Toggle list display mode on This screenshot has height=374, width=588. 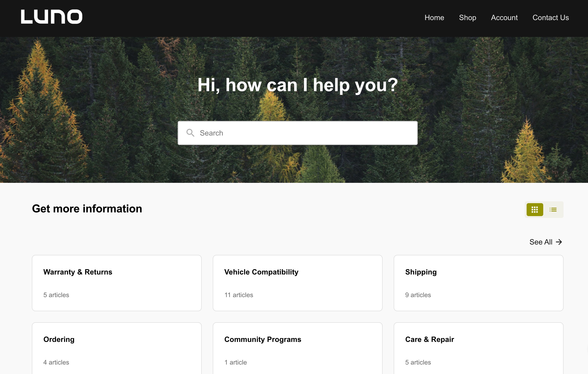click(553, 209)
